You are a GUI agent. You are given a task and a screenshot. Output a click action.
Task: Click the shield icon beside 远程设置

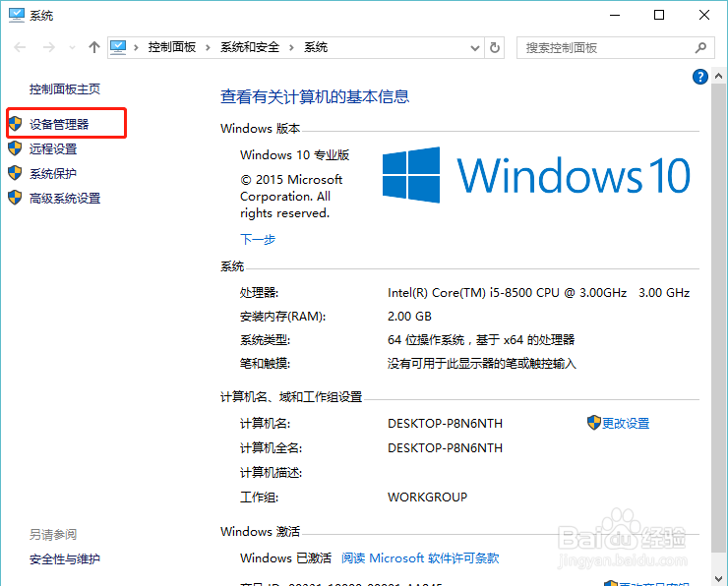pyautogui.click(x=16, y=148)
